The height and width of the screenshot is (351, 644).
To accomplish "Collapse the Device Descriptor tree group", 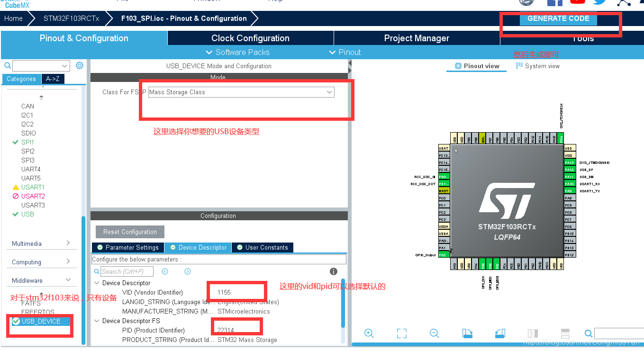I will point(97,283).
